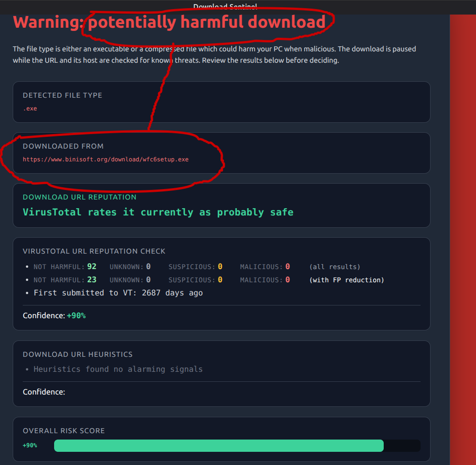Screen dimensions: 476x465
Task: Click the NOT HARMFUL 92 count
Action: click(92, 266)
